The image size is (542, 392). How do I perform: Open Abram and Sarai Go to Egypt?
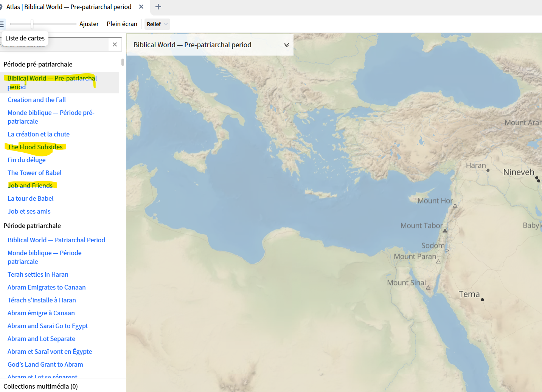coord(48,326)
